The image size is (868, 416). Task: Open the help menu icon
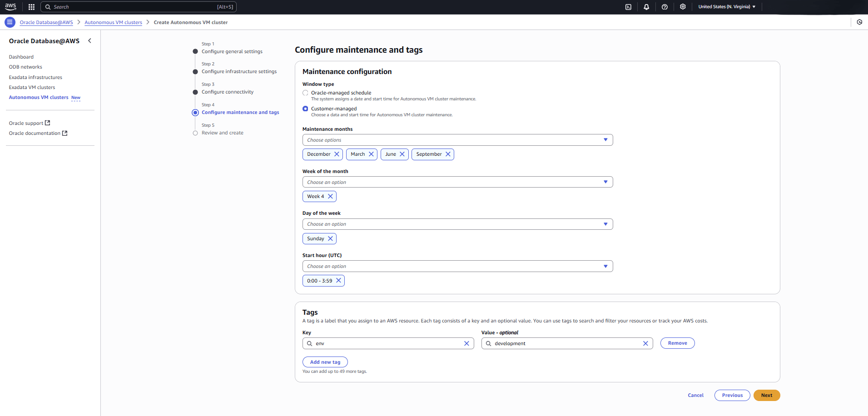click(665, 7)
